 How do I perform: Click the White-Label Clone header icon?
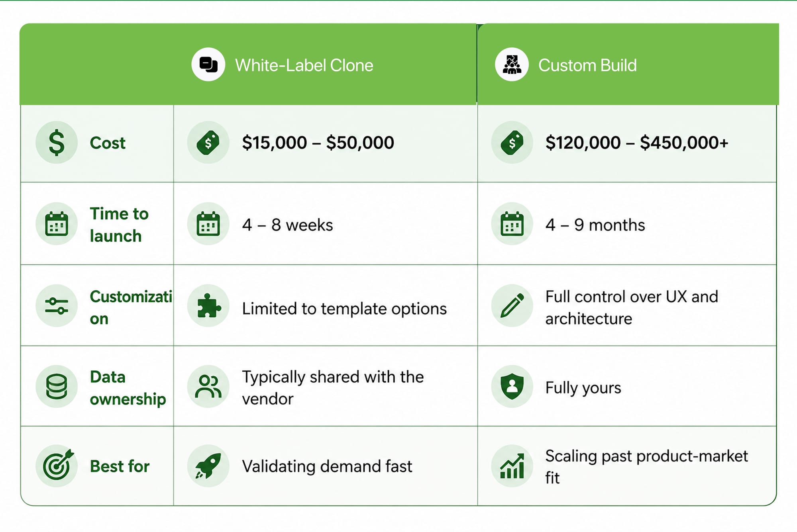click(208, 65)
